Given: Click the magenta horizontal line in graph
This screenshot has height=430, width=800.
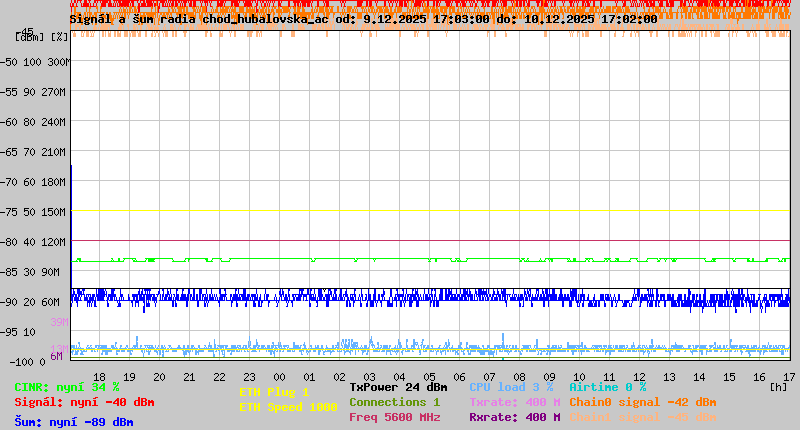Looking at the screenshot, I should click(430, 240).
